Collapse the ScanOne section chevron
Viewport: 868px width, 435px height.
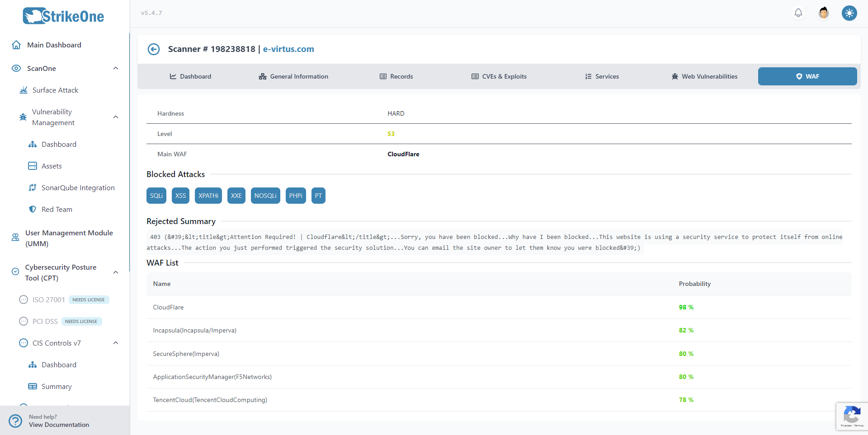[x=116, y=68]
